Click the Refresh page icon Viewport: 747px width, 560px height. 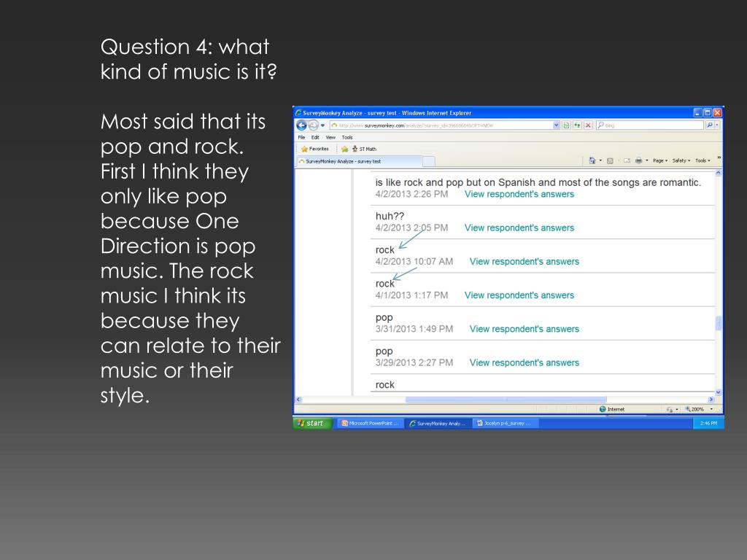pos(578,125)
